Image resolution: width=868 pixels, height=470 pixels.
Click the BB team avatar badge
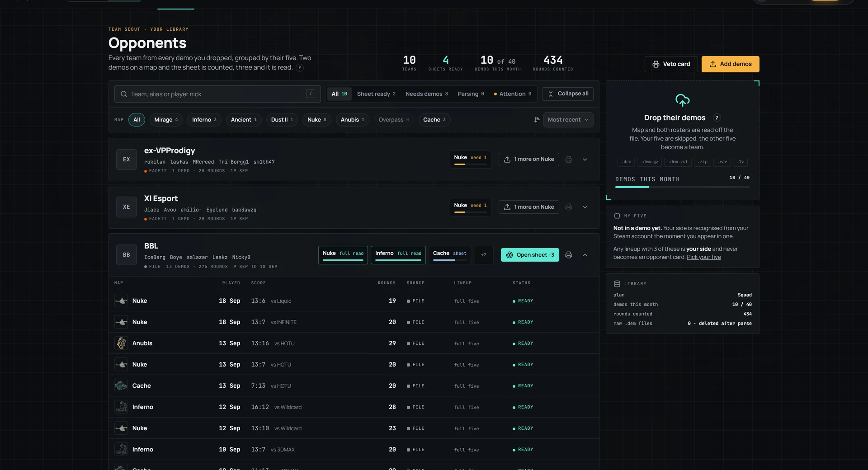coord(127,255)
